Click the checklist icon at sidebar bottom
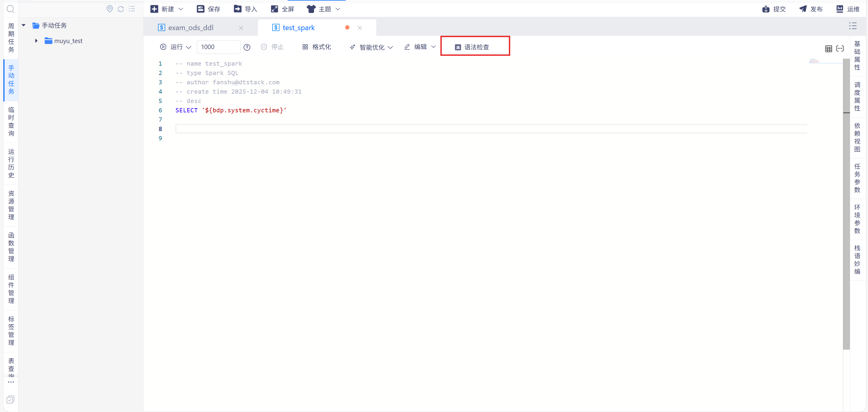The height and width of the screenshot is (412, 868). [11, 400]
